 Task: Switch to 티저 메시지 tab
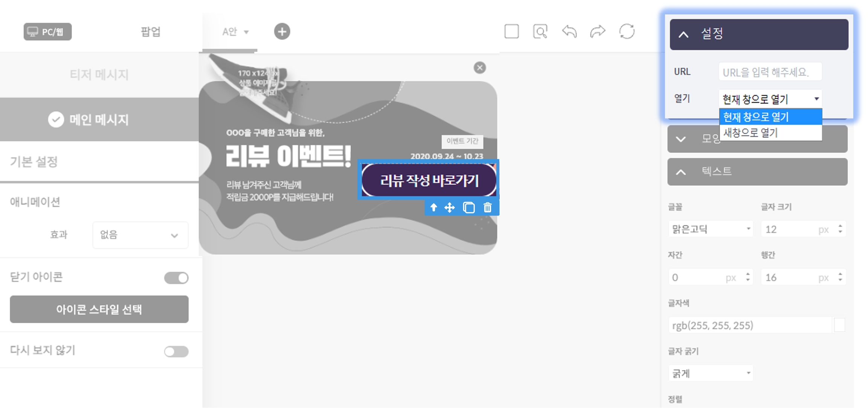(99, 75)
